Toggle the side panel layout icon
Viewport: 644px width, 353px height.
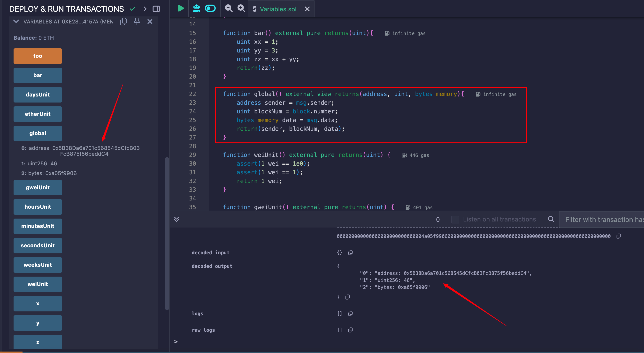[x=156, y=9]
